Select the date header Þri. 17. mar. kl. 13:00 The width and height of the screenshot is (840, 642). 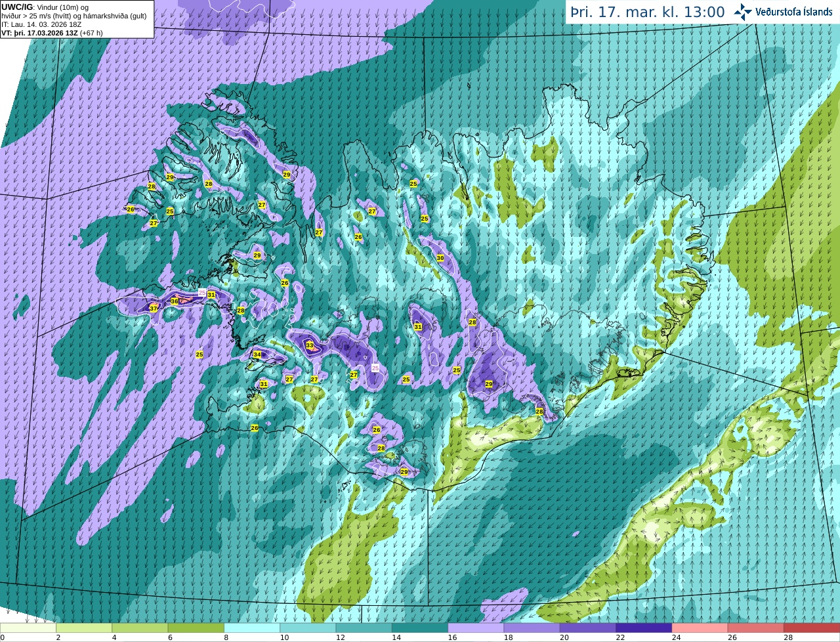[648, 12]
